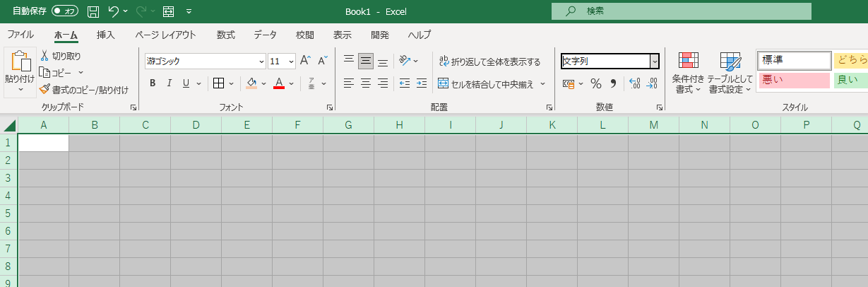Toggle middle vertical alignment

[366, 61]
